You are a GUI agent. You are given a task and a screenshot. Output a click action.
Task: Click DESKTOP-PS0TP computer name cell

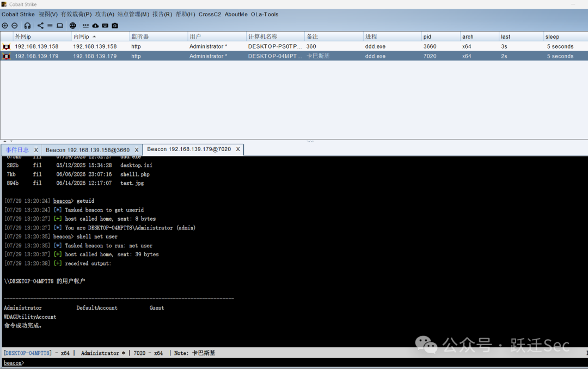275,46
